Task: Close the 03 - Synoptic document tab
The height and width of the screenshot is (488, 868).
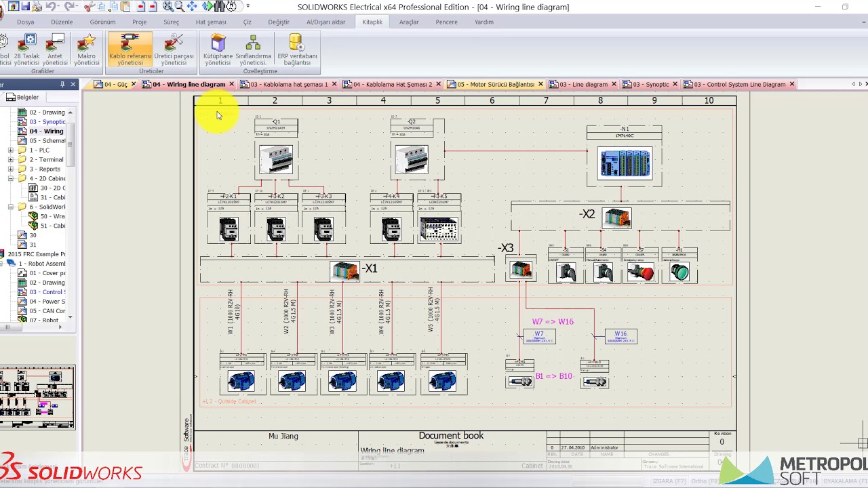Action: (675, 85)
